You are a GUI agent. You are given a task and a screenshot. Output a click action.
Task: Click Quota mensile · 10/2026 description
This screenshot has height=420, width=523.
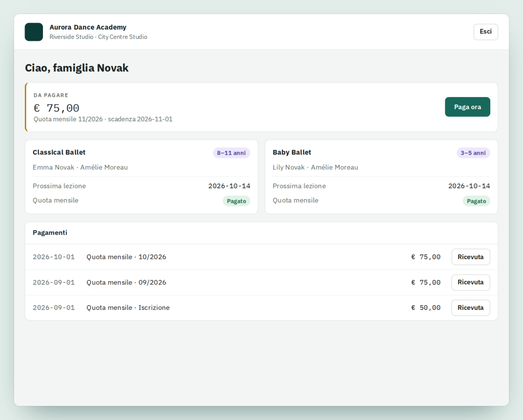[126, 257]
